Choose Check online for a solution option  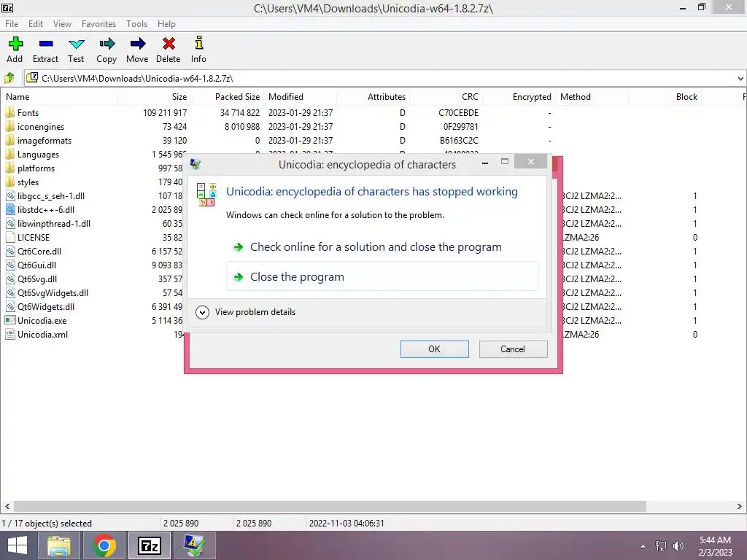point(382,247)
